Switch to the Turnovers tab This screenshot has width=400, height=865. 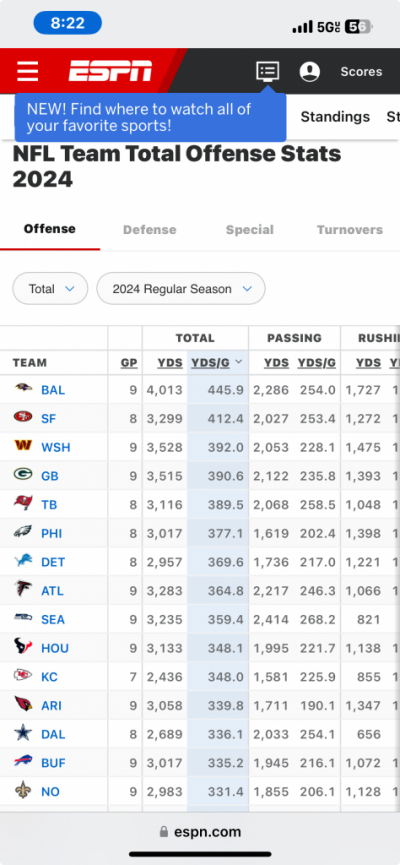coord(350,230)
